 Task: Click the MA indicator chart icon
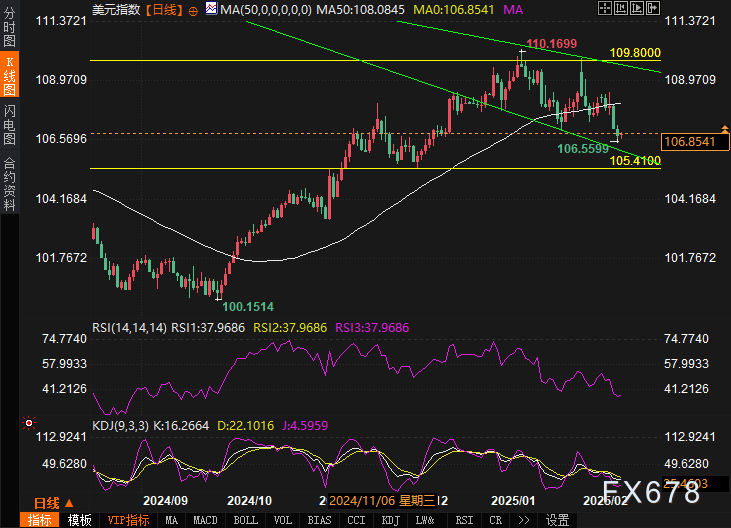click(209, 8)
